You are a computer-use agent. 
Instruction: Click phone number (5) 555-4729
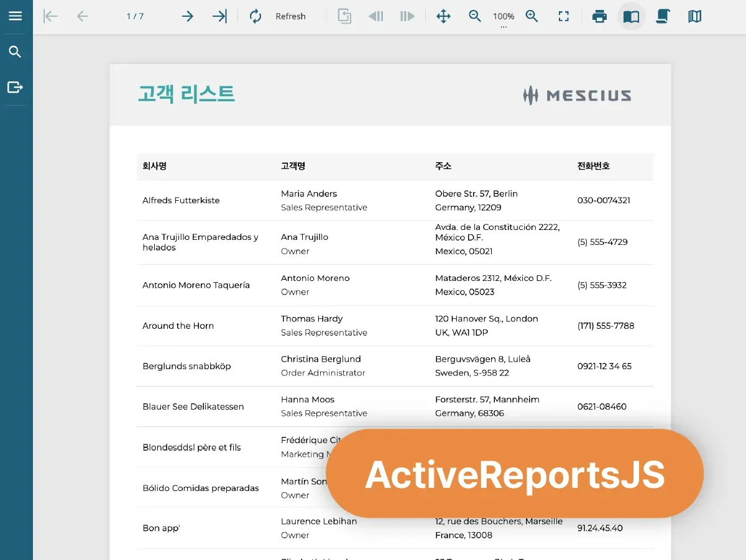pos(602,242)
